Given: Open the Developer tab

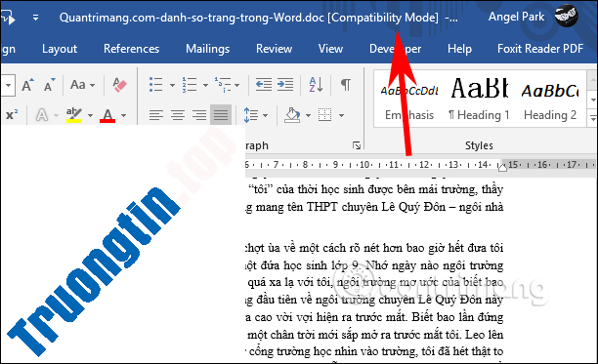Looking at the screenshot, I should (x=396, y=49).
